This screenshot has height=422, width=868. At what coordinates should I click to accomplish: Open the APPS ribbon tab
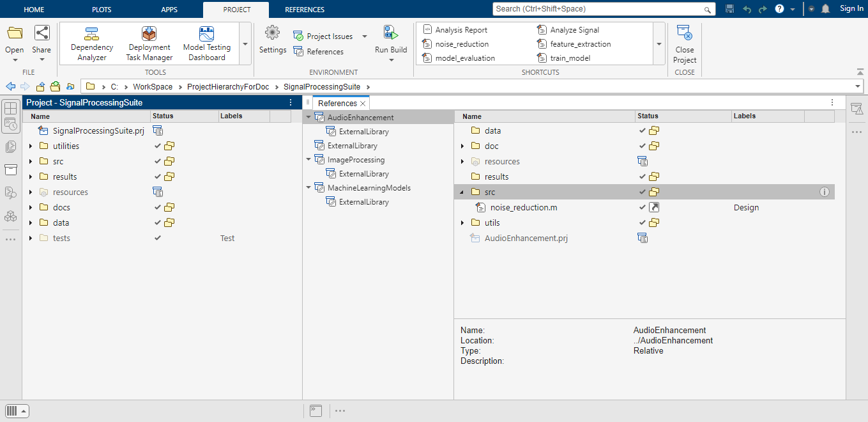(169, 9)
